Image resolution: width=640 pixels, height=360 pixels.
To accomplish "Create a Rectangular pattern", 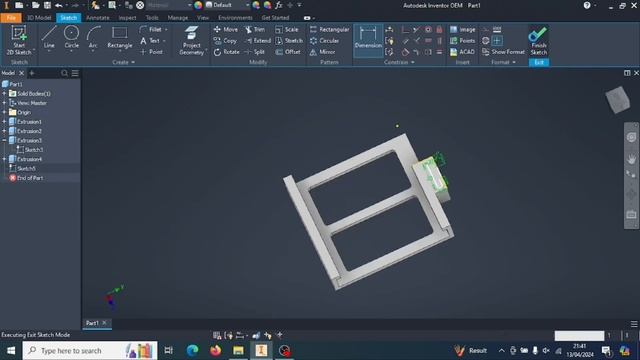I will tap(330, 29).
